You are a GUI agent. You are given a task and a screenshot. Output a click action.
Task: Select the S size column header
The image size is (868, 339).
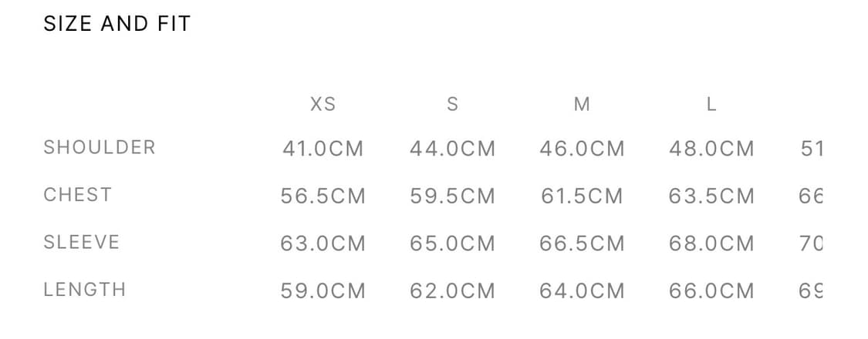point(452,104)
